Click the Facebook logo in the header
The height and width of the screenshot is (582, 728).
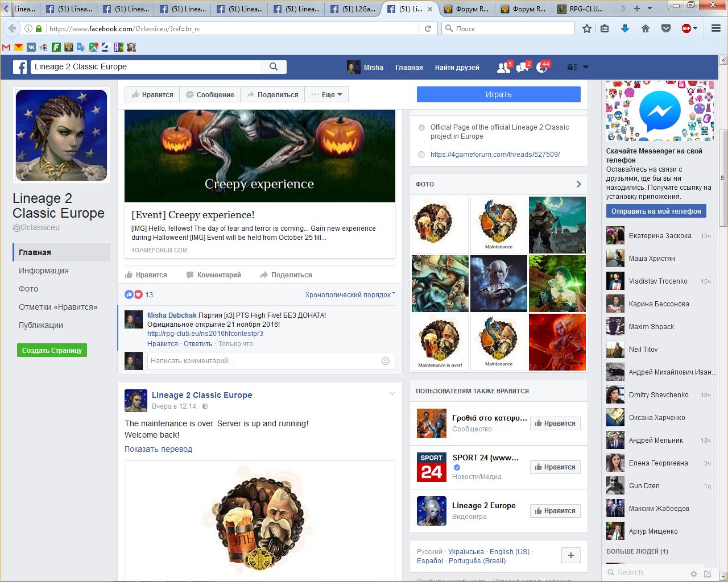coord(20,67)
